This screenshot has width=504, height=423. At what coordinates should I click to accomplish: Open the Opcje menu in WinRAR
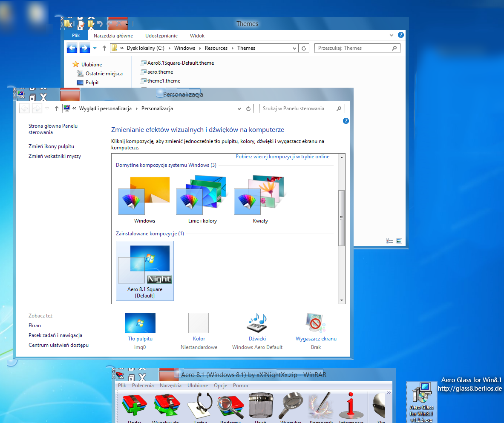(x=221, y=386)
